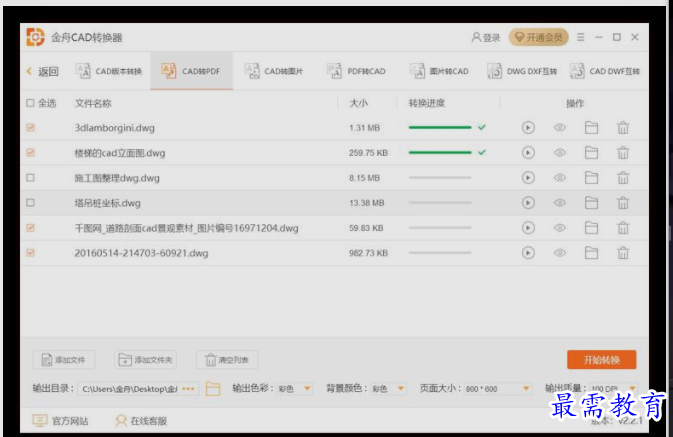Open the 输出质量 DPI dropdown
This screenshot has height=437, width=673.
(613, 388)
